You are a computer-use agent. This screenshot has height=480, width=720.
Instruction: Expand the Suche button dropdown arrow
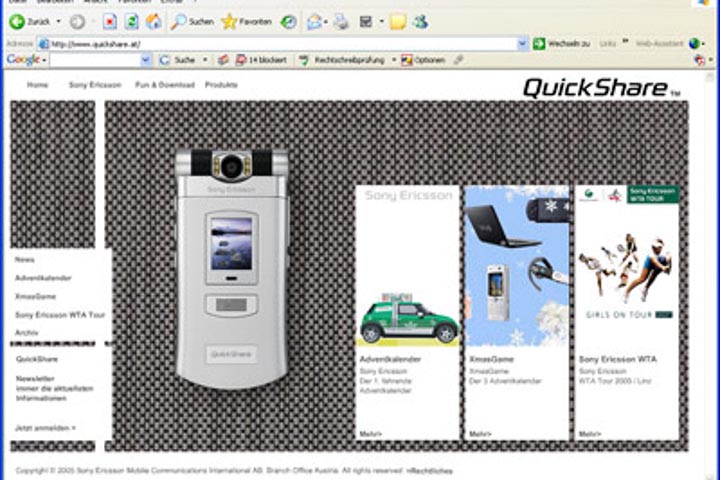tap(205, 60)
